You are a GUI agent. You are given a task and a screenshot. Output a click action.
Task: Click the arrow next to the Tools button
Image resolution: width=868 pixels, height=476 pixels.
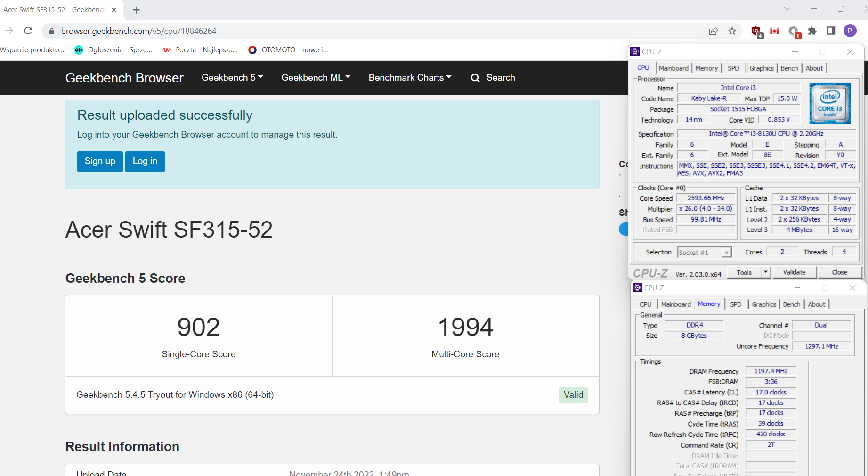(x=765, y=272)
